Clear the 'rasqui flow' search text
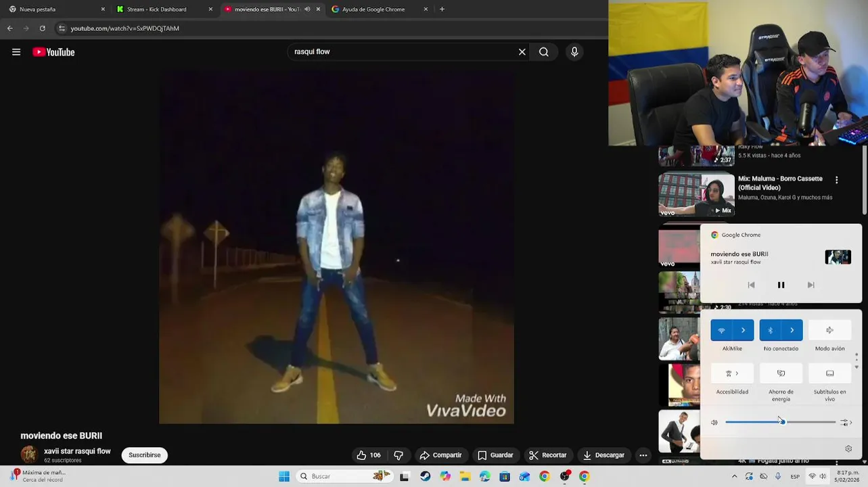The width and height of the screenshot is (868, 487). [522, 52]
